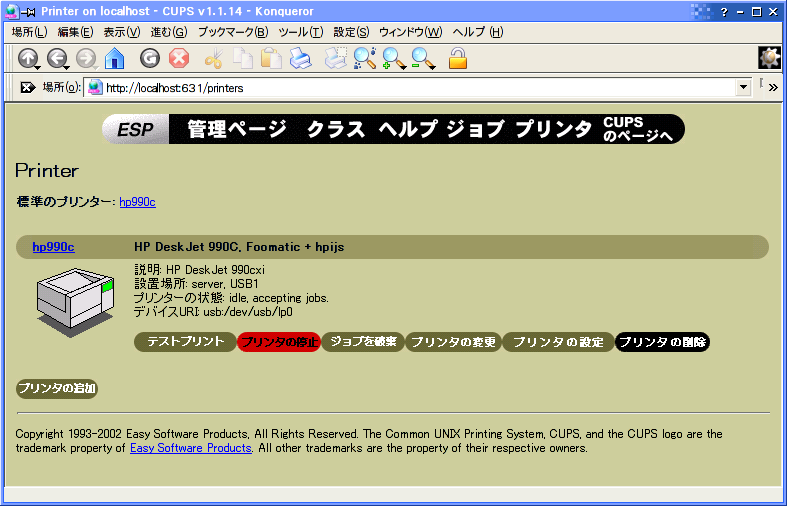Click the Print icon in toolbar

[x=300, y=59]
